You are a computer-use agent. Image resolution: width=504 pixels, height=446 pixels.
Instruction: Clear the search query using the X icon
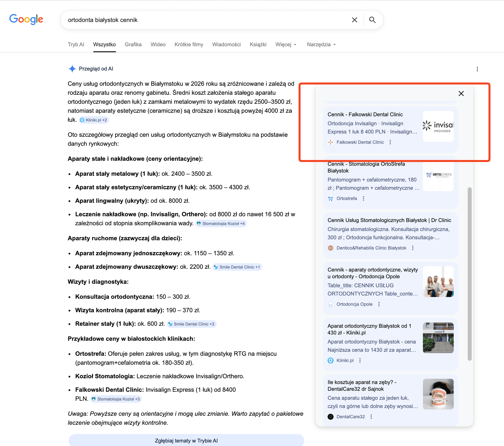point(354,20)
